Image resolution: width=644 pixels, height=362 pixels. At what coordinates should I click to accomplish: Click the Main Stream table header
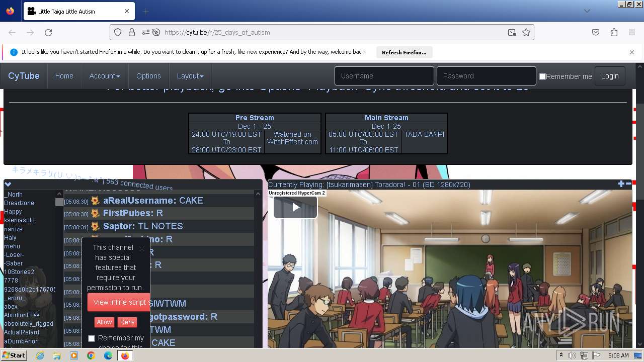point(386,118)
